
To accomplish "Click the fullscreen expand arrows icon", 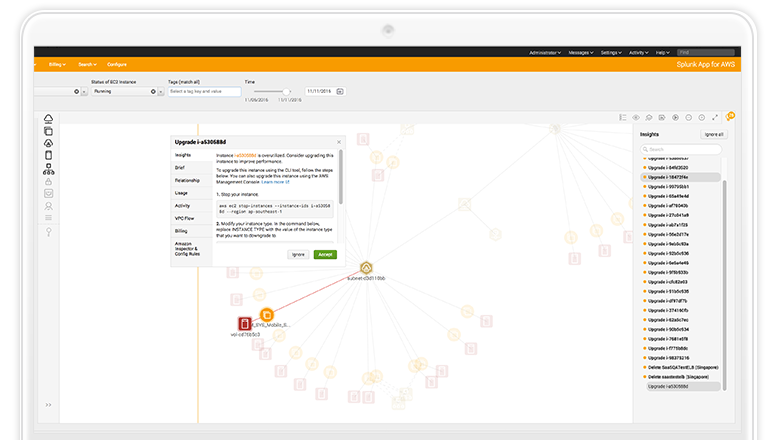I will 715,117.
